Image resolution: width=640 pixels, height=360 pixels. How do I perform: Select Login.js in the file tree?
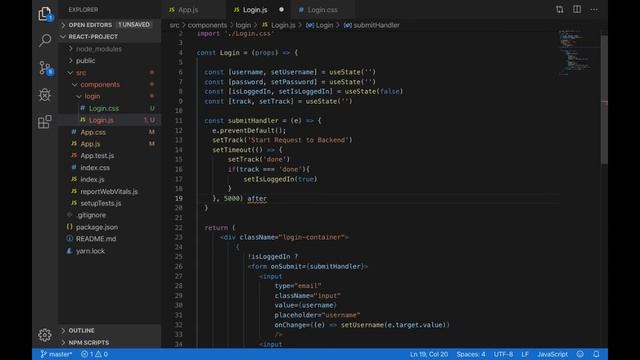[x=101, y=120]
